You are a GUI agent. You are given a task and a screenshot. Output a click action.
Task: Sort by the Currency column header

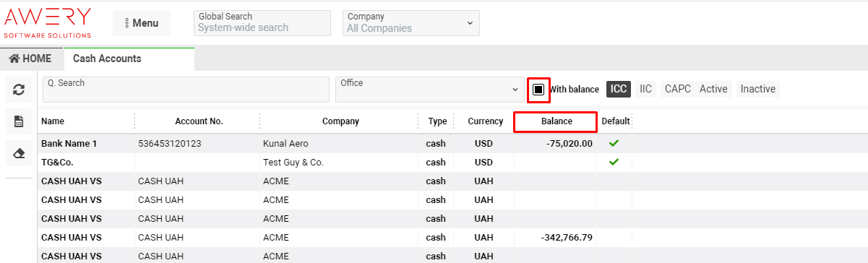click(485, 121)
